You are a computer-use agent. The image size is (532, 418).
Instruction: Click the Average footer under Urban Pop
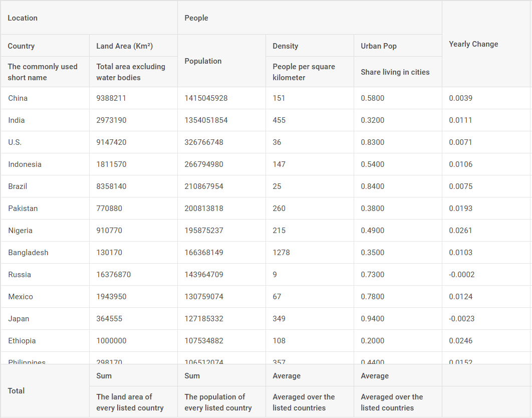tap(398, 375)
